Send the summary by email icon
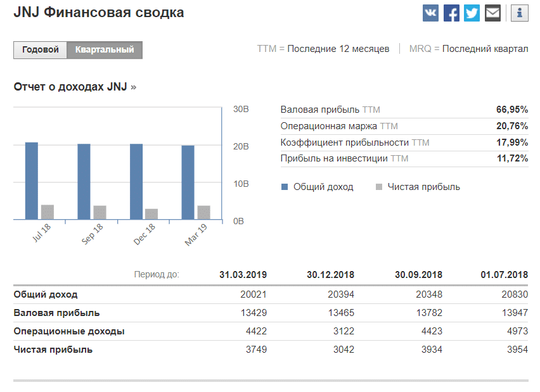The width and height of the screenshot is (540, 392). [x=492, y=13]
